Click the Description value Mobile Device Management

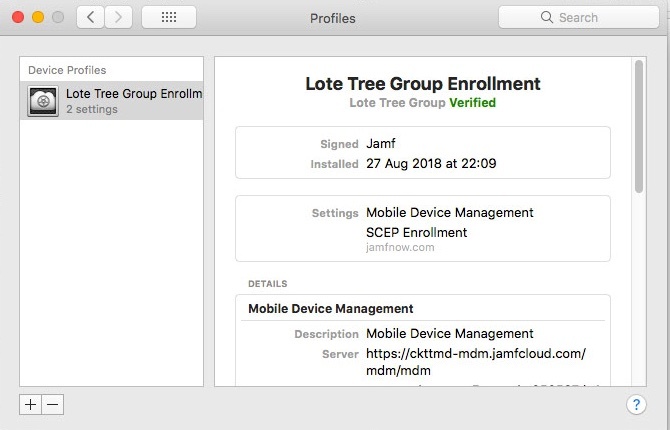click(x=450, y=333)
